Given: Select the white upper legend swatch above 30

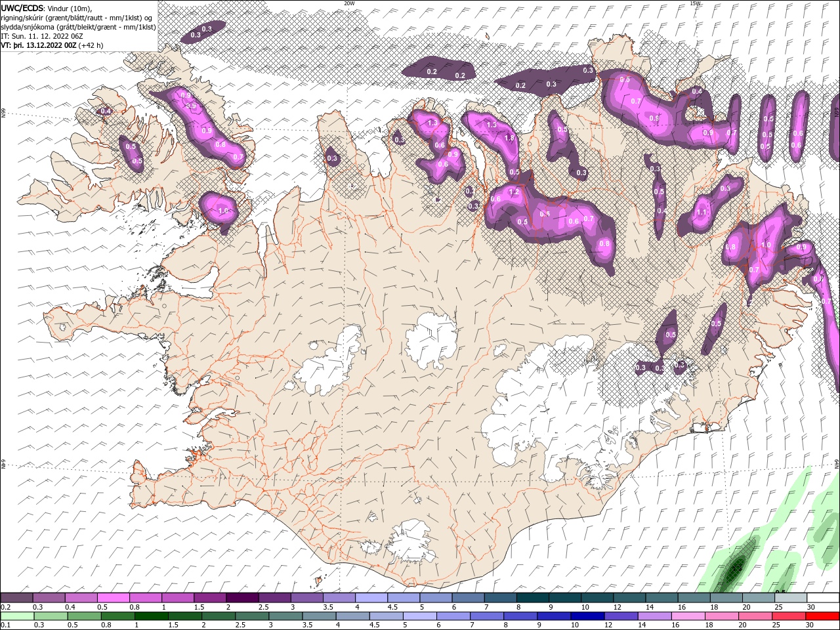Looking at the screenshot, I should [822, 598].
